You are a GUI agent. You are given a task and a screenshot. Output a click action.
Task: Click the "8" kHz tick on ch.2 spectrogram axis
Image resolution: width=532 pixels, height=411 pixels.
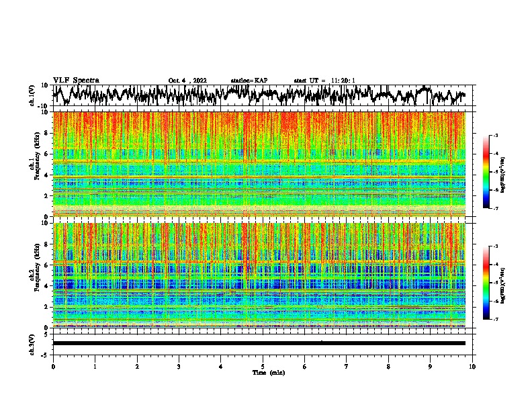47,244
